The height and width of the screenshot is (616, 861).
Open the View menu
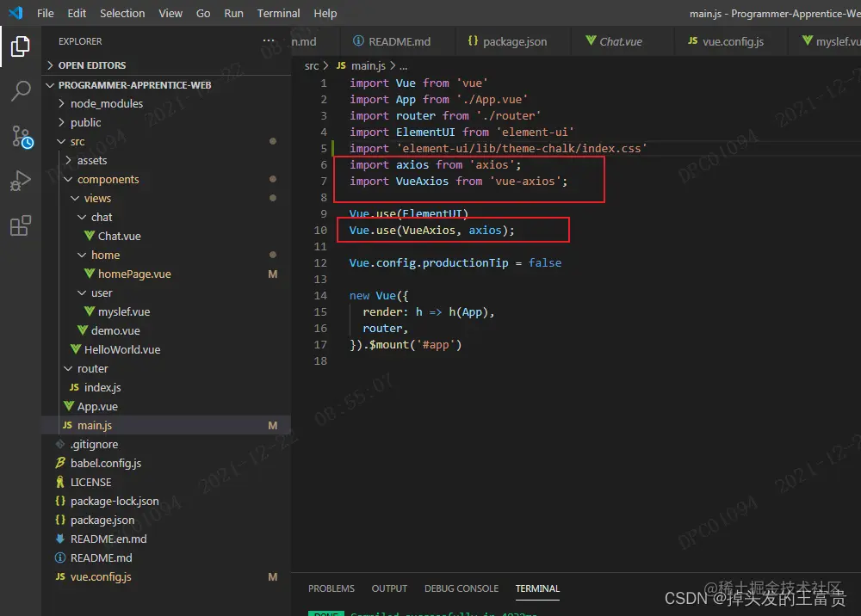coord(170,13)
